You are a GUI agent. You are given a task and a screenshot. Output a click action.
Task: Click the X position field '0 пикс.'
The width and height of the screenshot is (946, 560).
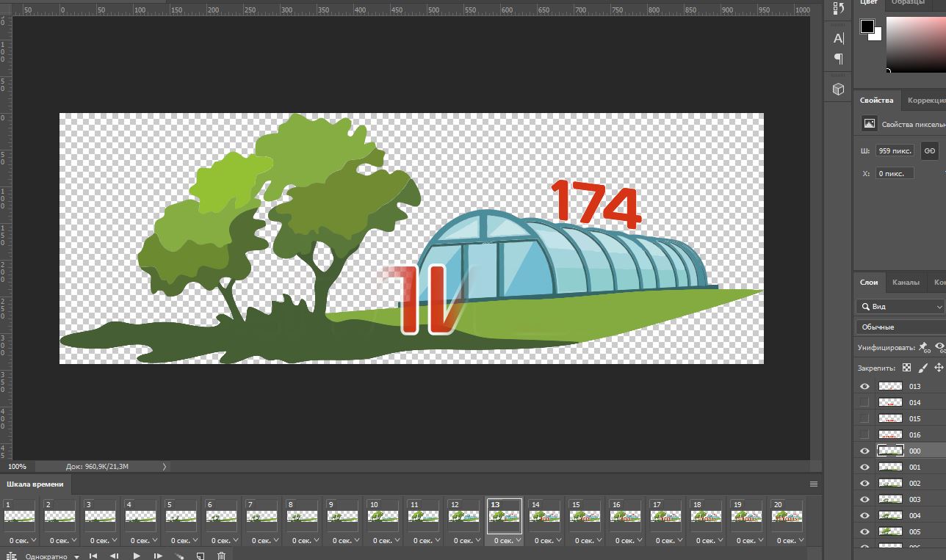click(x=895, y=173)
